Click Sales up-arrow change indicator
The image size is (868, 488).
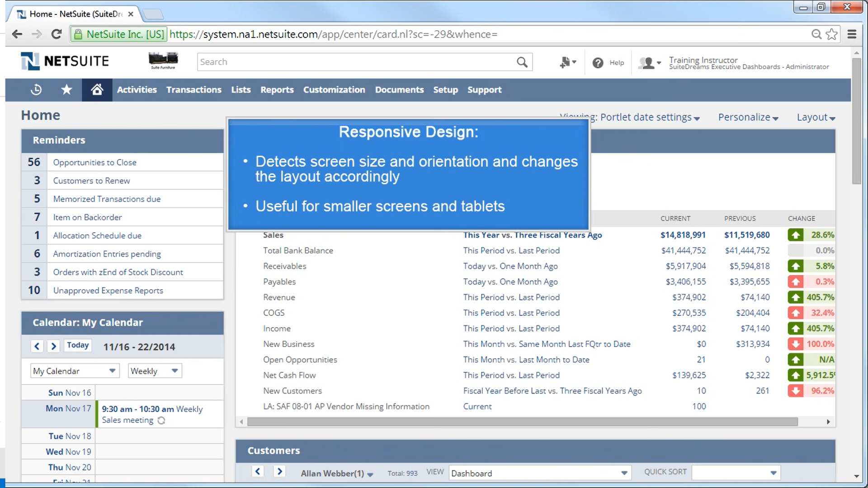[796, 235]
